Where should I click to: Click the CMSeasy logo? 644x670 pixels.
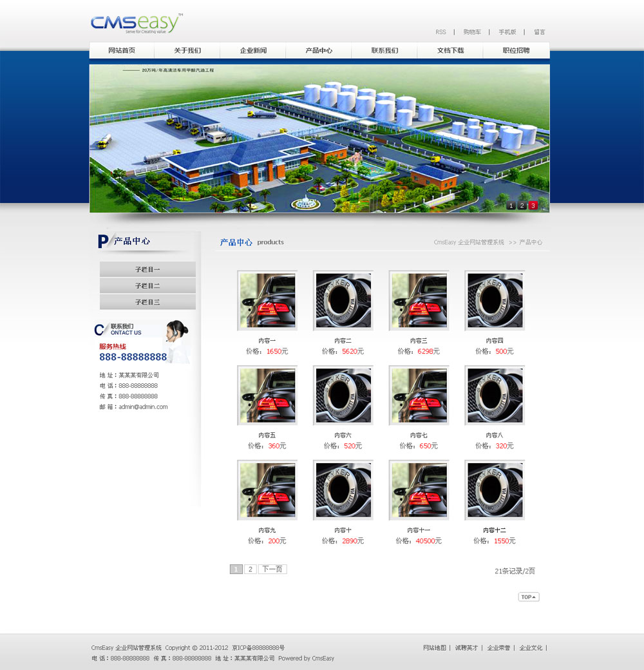tap(137, 23)
